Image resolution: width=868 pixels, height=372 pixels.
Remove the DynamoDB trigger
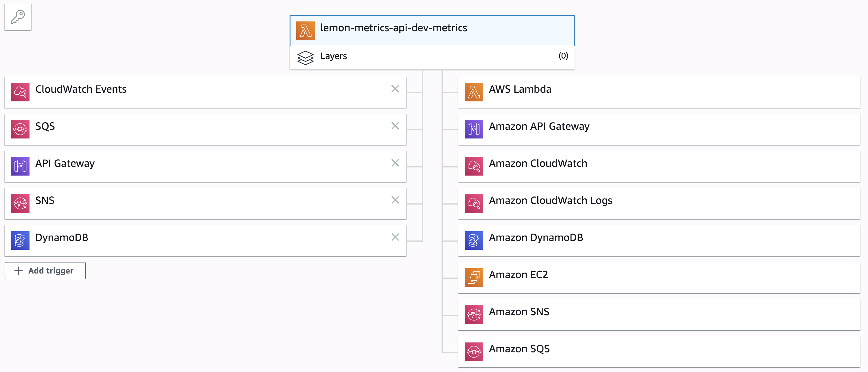coord(395,237)
